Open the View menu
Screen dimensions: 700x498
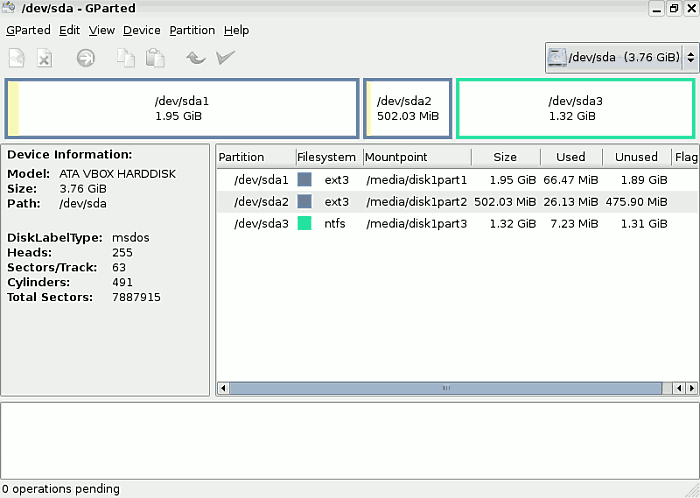(x=101, y=30)
